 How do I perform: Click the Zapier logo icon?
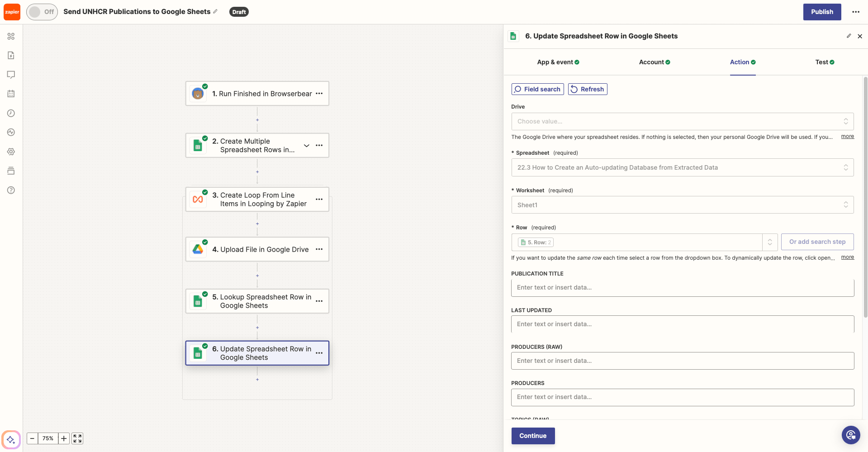click(12, 12)
